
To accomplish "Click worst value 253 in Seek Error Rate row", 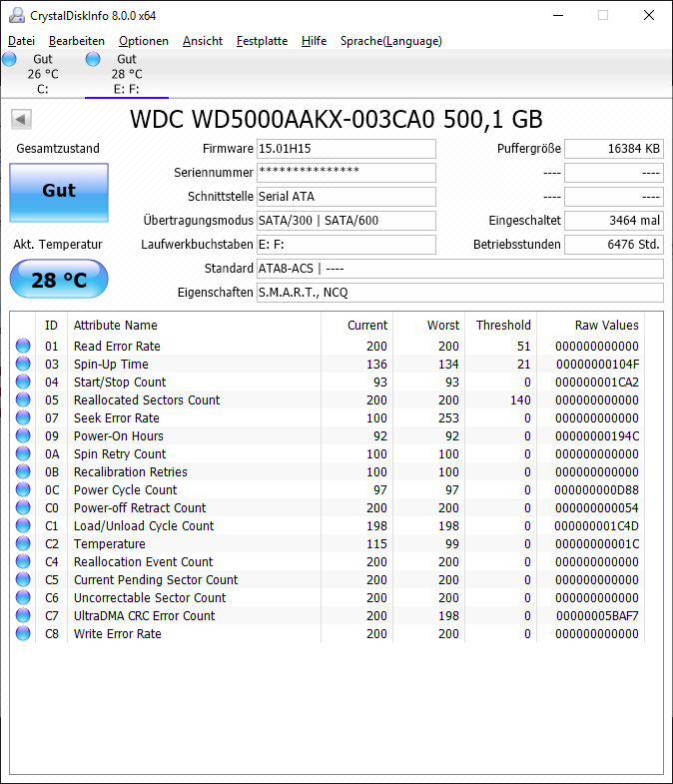I will pos(448,418).
